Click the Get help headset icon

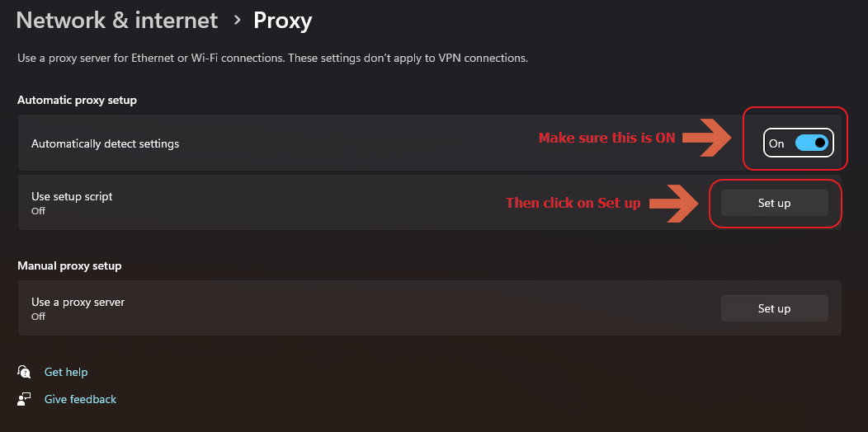pyautogui.click(x=24, y=372)
